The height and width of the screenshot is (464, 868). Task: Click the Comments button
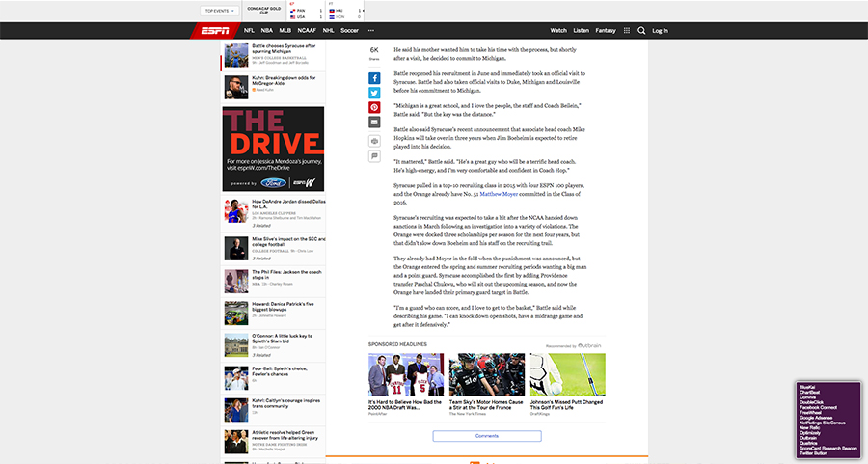click(x=487, y=436)
